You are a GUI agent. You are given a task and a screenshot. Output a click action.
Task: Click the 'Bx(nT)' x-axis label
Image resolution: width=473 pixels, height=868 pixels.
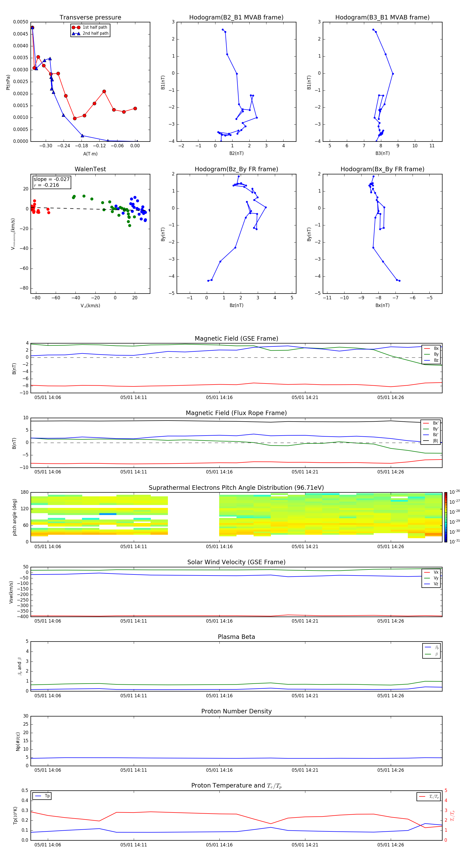coord(382,305)
